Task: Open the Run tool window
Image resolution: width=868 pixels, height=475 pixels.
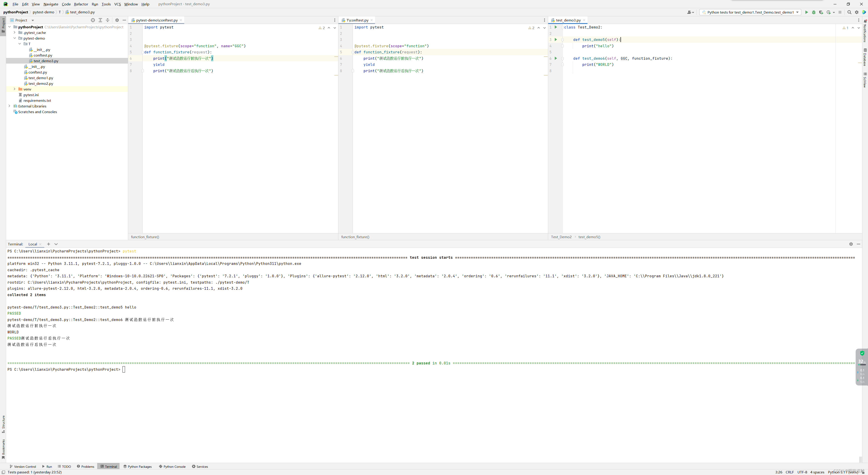Action: (47, 467)
